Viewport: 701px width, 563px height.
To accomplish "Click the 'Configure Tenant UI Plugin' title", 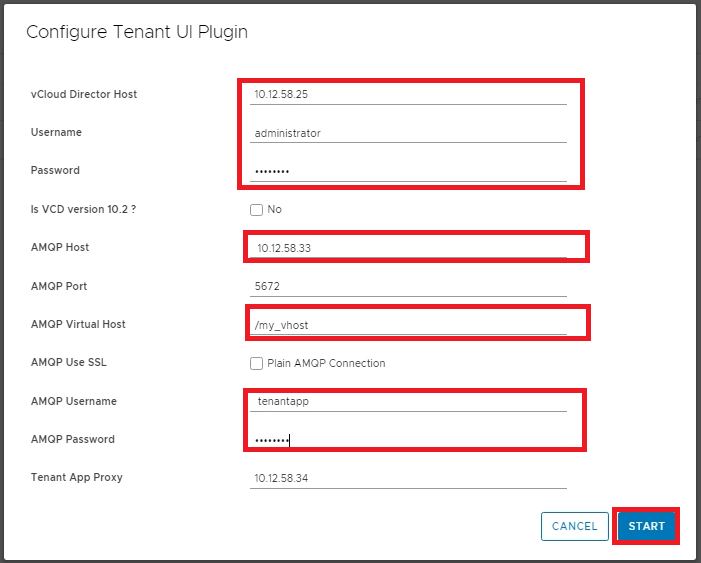I will click(x=137, y=32).
